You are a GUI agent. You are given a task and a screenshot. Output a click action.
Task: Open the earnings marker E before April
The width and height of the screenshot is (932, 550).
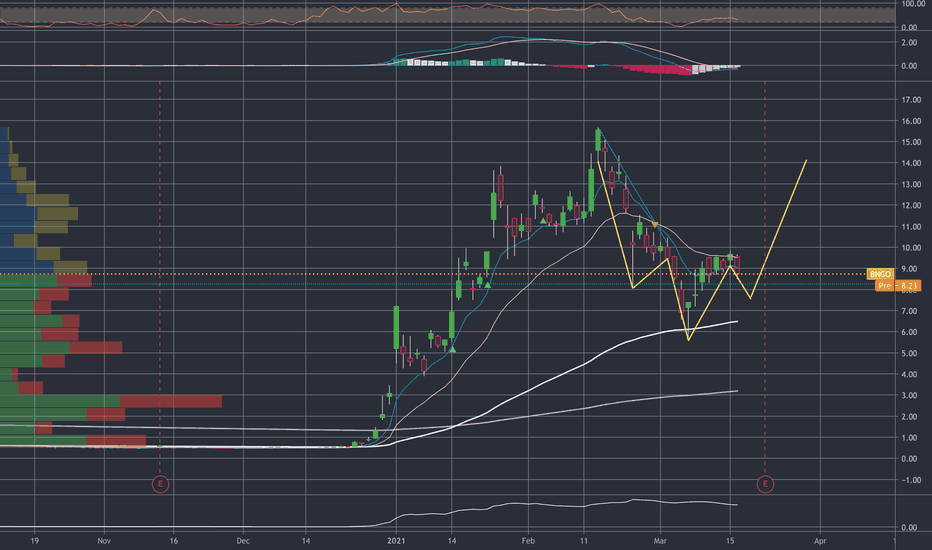click(x=765, y=484)
